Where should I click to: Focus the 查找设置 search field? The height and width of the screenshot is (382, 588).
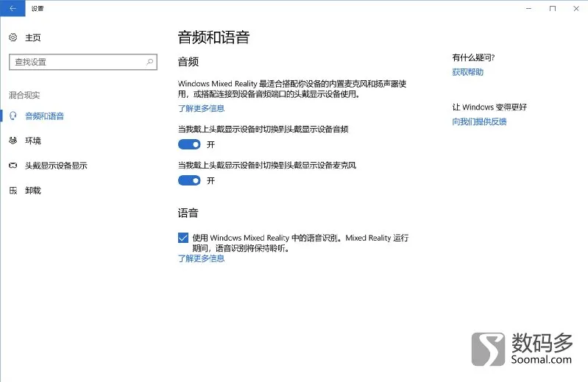[x=83, y=62]
